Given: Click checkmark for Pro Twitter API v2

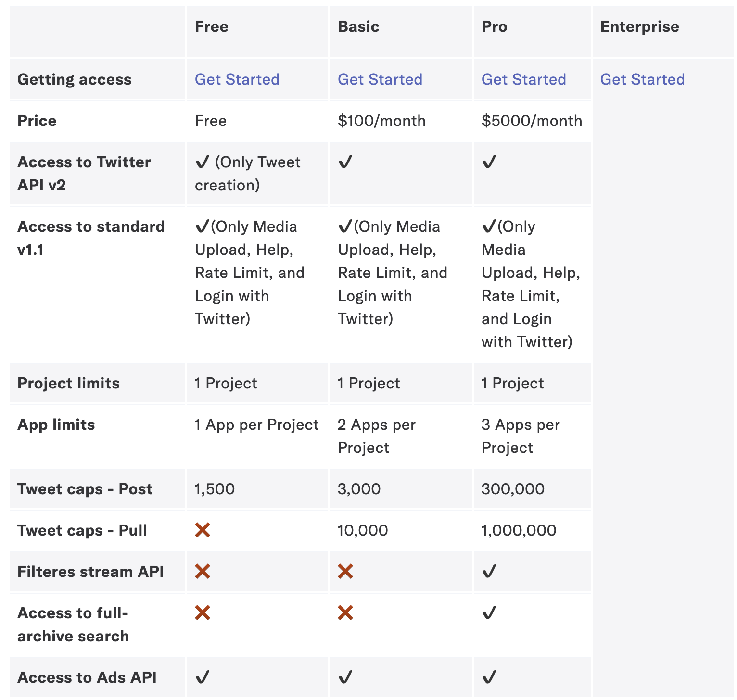Looking at the screenshot, I should point(489,162).
